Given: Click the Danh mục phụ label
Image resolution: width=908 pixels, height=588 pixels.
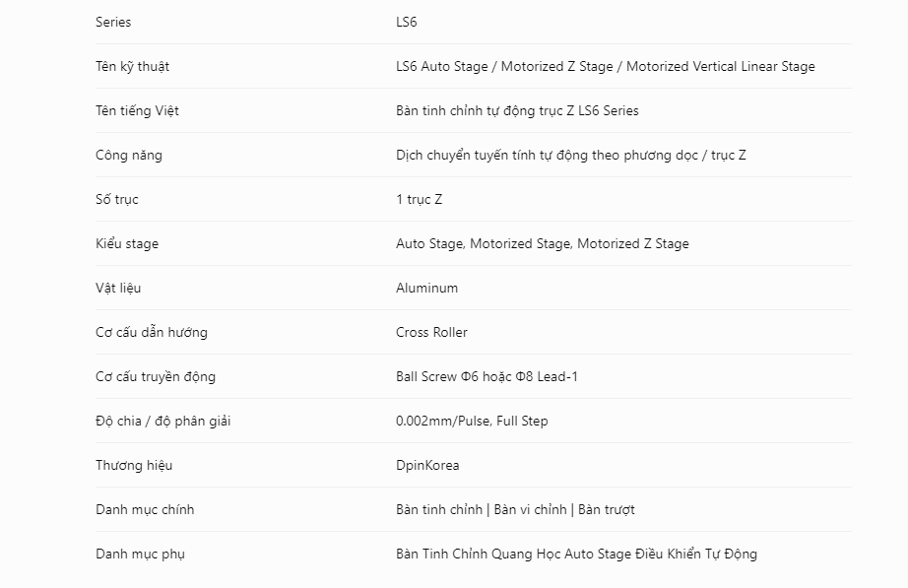Looking at the screenshot, I should 140,555.
